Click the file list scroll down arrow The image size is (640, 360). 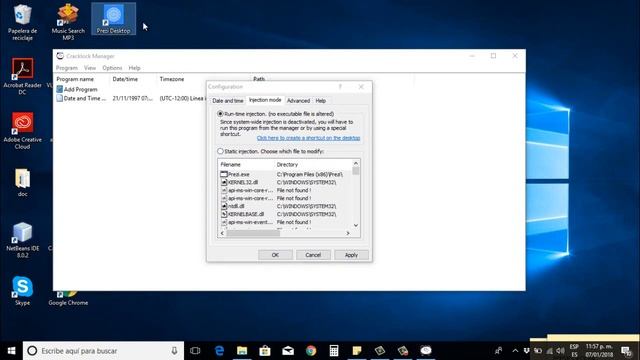point(356,225)
